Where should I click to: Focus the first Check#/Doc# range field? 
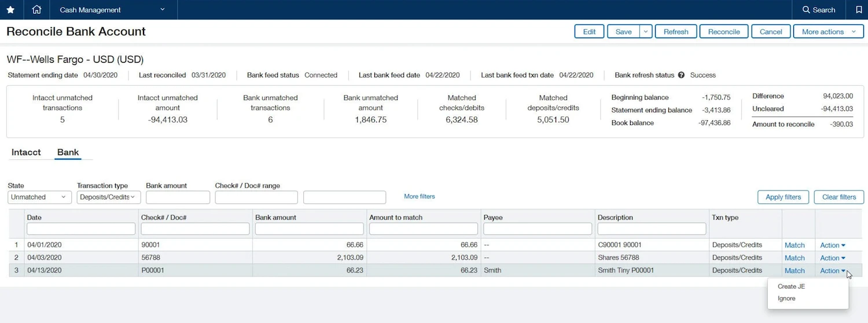(256, 197)
